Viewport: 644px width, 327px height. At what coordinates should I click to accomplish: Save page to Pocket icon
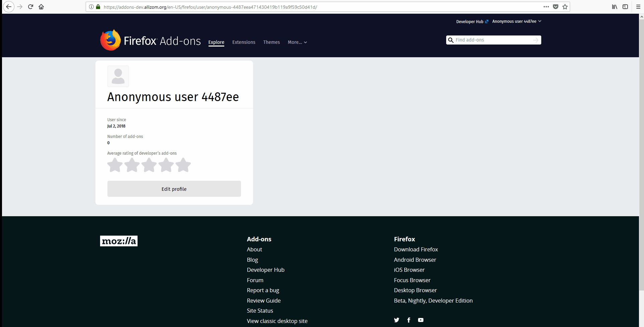(556, 7)
